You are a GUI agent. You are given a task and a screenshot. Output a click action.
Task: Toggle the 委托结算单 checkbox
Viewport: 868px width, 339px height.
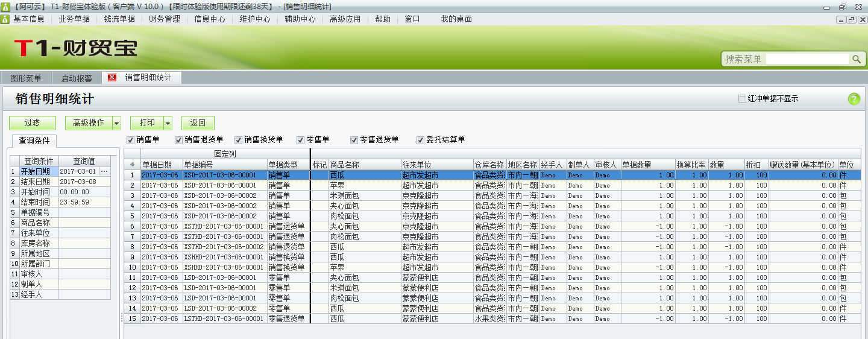tap(421, 140)
